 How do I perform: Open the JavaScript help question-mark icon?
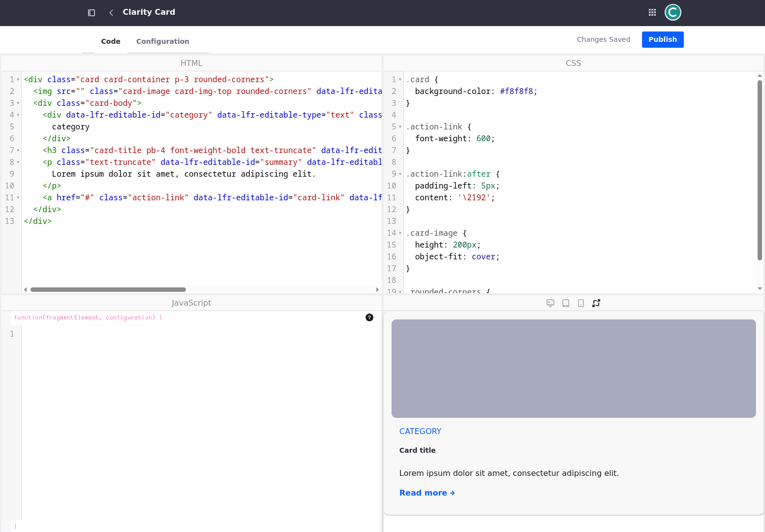click(369, 317)
